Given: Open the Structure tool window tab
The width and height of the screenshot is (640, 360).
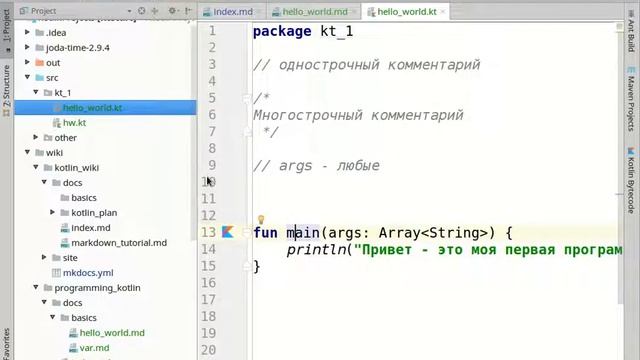Looking at the screenshot, I should coord(7,91).
